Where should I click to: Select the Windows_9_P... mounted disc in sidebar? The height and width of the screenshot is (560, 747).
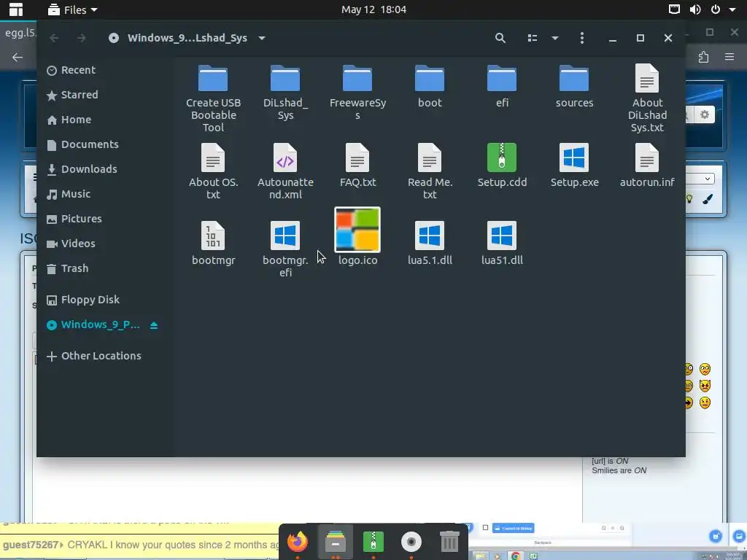93,324
